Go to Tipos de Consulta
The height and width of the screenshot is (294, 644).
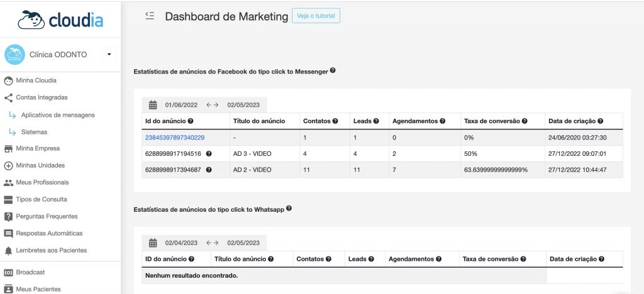point(41,200)
